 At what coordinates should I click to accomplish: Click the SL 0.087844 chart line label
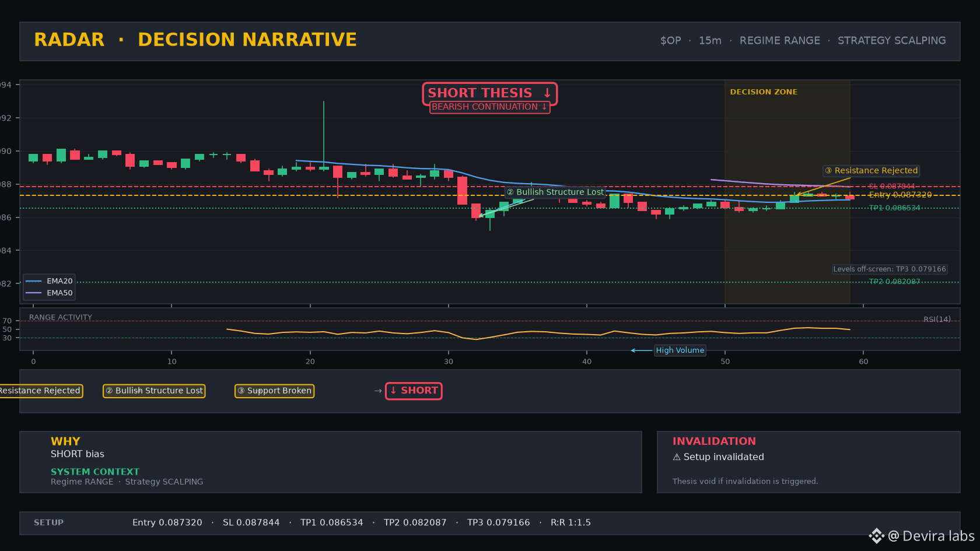pyautogui.click(x=892, y=187)
